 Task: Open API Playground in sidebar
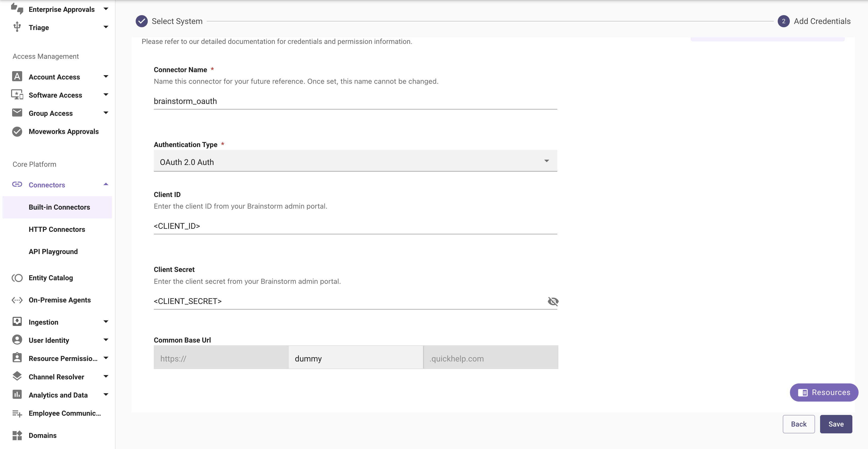[x=53, y=251]
